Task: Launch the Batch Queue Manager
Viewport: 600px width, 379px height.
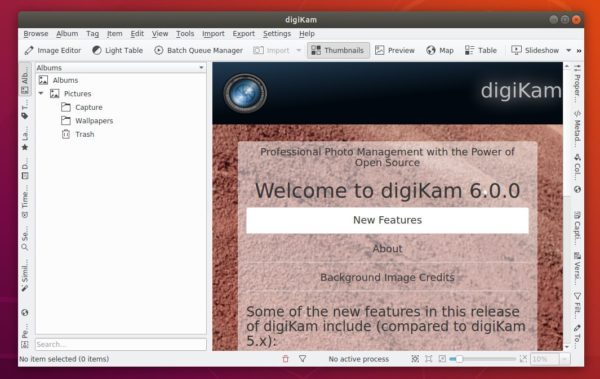Action: [198, 50]
